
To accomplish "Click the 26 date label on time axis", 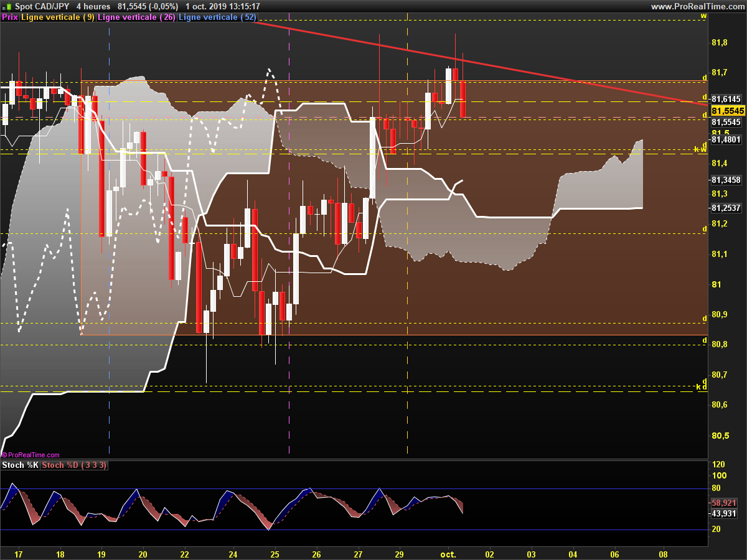I will click(x=316, y=554).
